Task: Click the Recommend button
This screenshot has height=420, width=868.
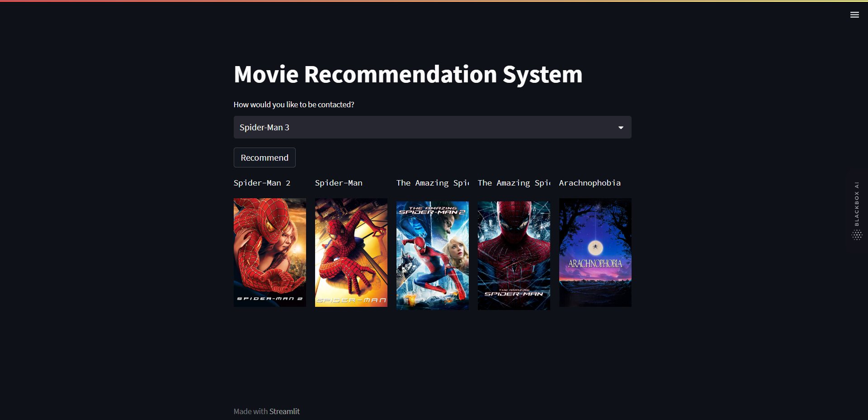Action: pyautogui.click(x=264, y=157)
